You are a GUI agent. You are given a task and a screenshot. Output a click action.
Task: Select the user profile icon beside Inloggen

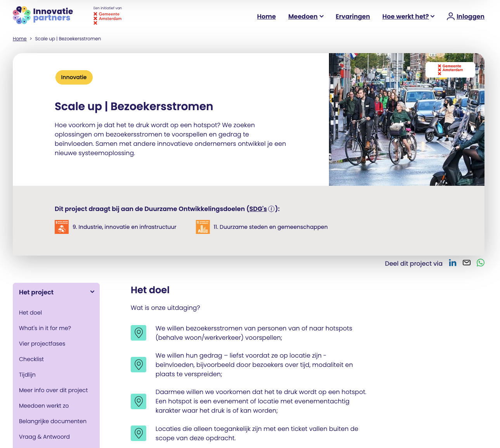pos(450,16)
